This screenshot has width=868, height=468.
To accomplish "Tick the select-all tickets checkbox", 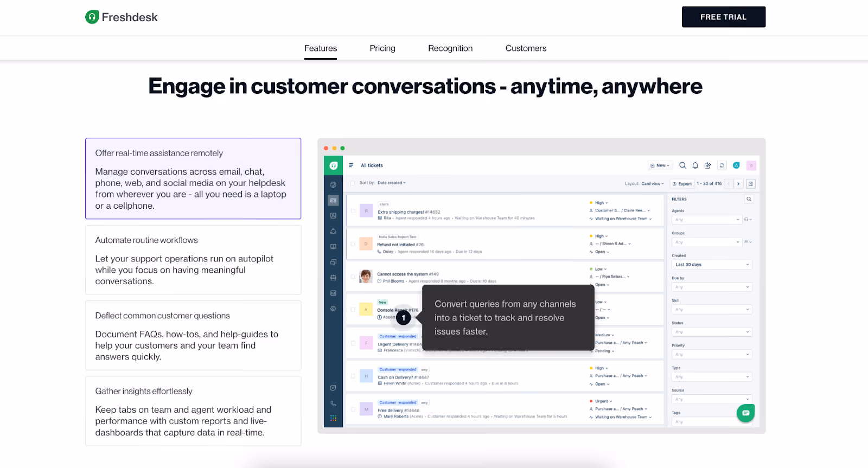I will (x=353, y=183).
